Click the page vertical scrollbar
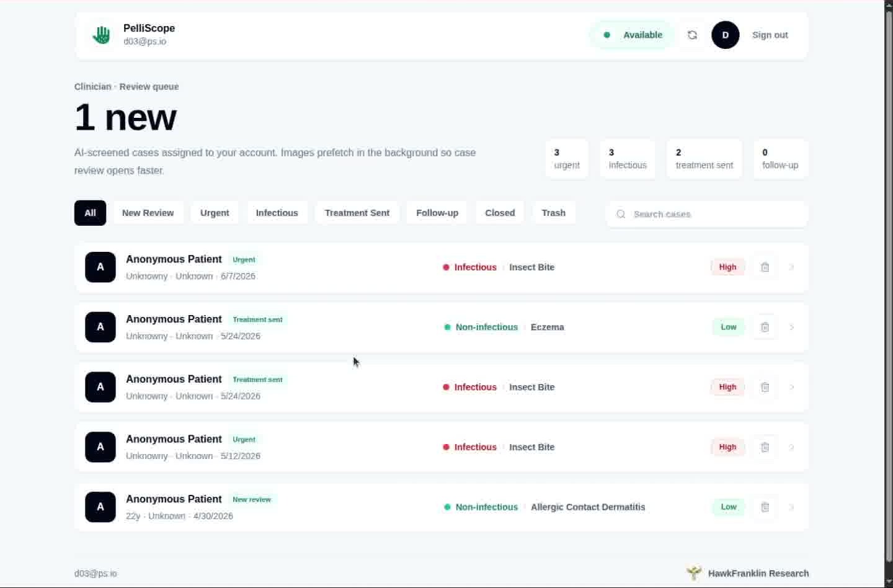The width and height of the screenshot is (893, 588). tap(888, 285)
